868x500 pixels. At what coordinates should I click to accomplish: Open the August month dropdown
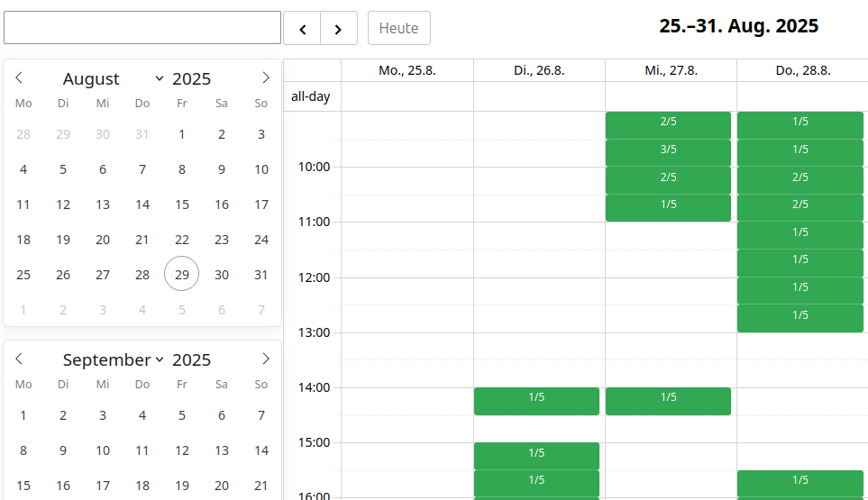point(113,79)
